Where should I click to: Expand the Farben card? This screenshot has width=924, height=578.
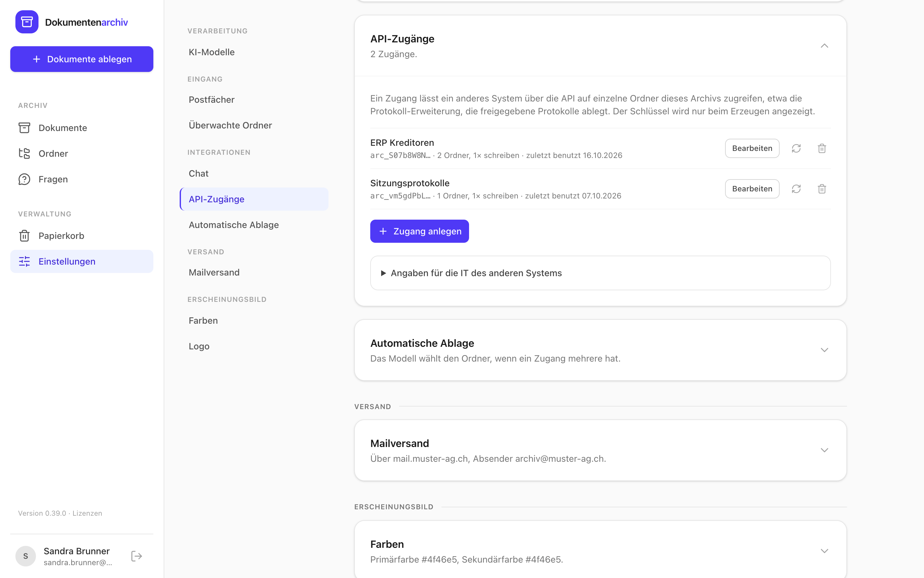824,551
